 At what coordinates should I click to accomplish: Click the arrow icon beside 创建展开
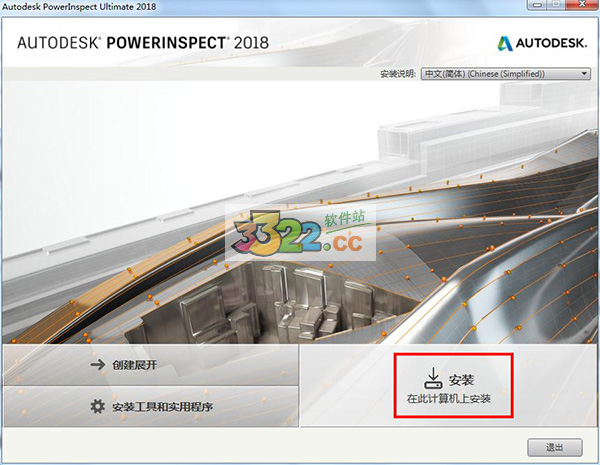(x=98, y=364)
